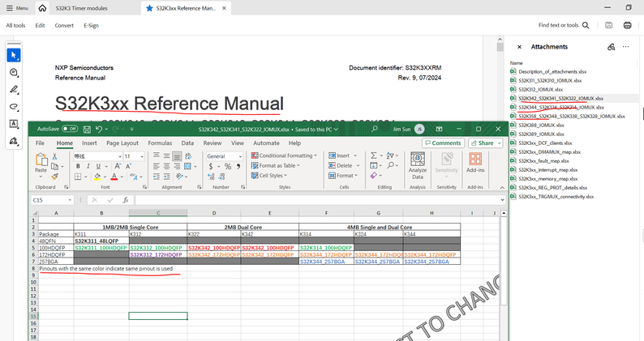The height and width of the screenshot is (341, 644).
Task: Close the Attachments panel
Action: pos(519,47)
